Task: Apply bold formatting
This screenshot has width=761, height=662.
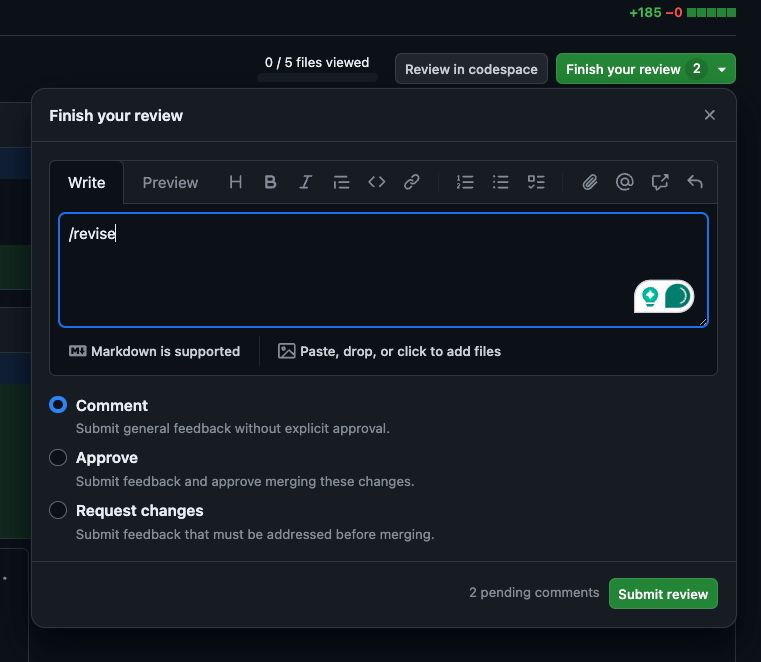Action: 270,182
